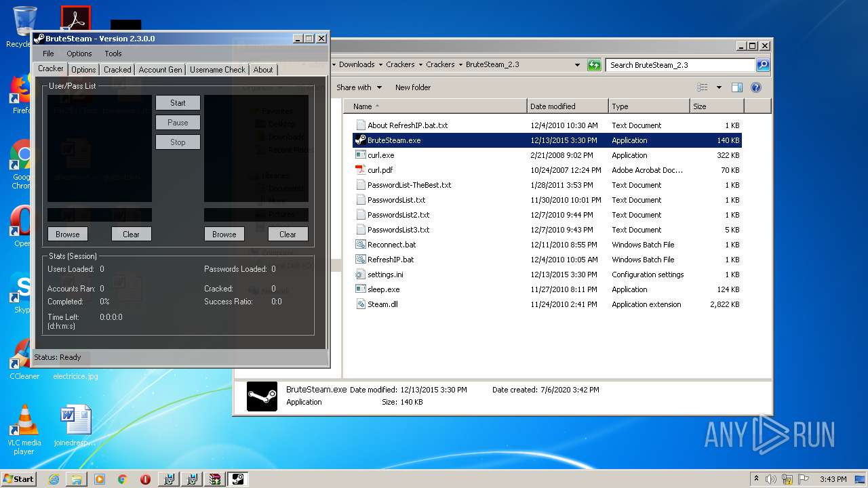Select the RefreshIP.bat file icon
Viewport: 868px width, 488px height.
pos(361,260)
